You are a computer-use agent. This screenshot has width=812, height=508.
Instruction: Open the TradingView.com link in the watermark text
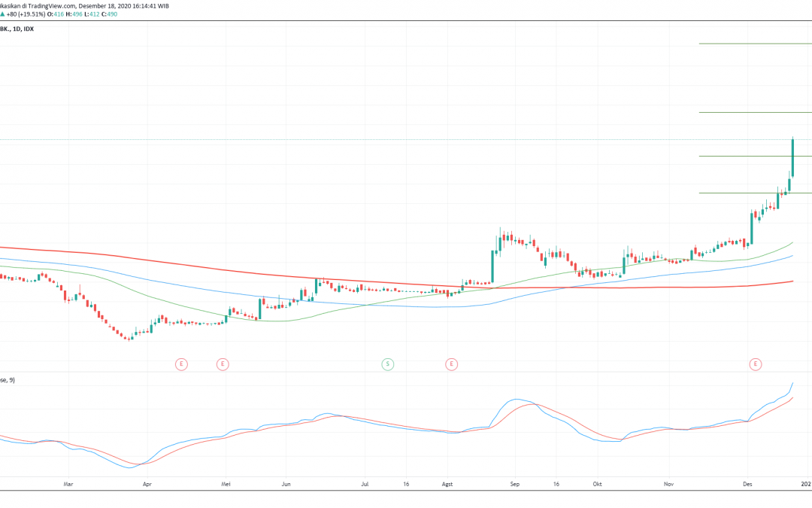tap(53, 6)
